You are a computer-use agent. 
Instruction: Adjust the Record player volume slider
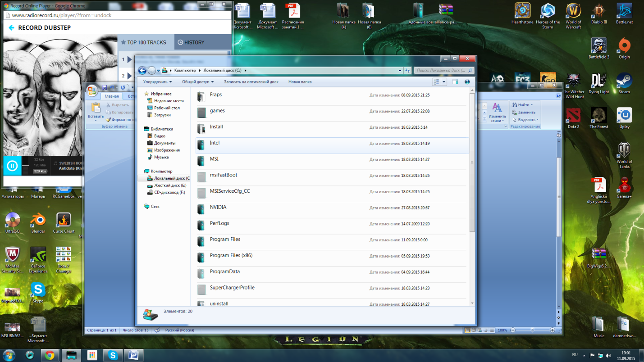26,166
